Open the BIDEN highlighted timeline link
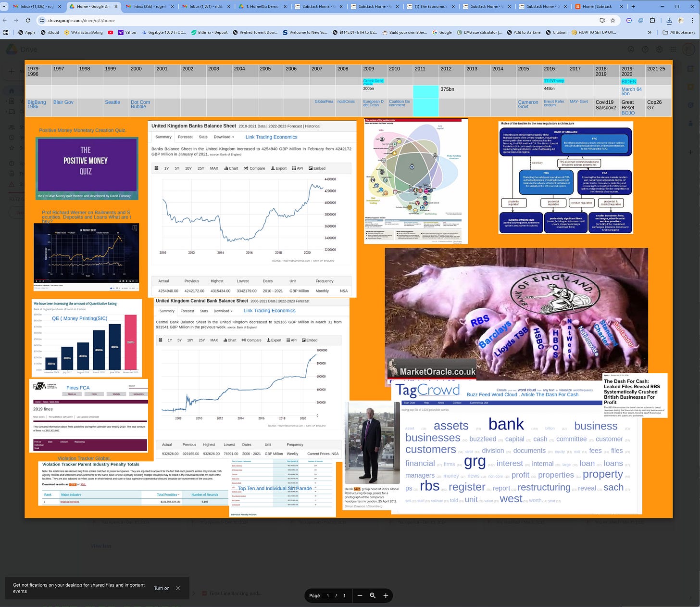The height and width of the screenshot is (607, 700). [x=629, y=82]
